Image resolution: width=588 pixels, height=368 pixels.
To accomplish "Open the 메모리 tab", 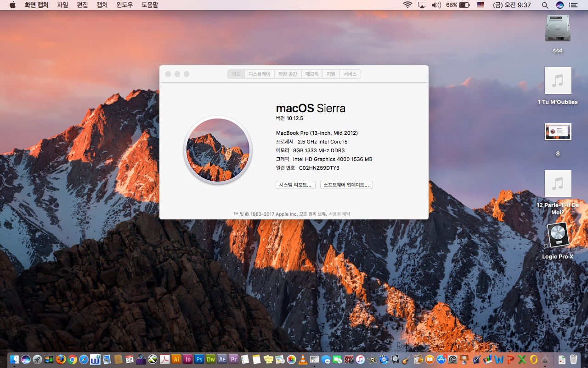I will [x=312, y=74].
